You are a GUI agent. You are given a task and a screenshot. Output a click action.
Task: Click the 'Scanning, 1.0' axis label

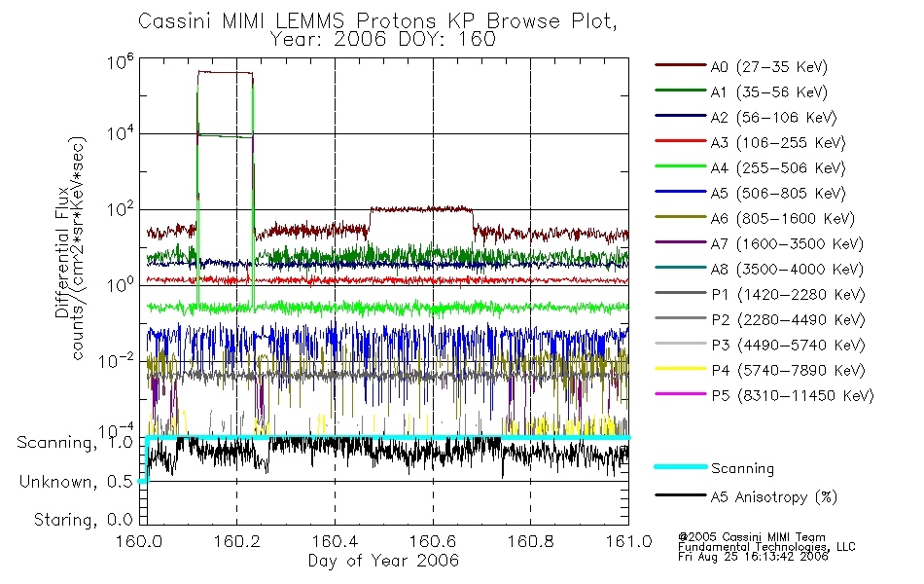tap(75, 443)
